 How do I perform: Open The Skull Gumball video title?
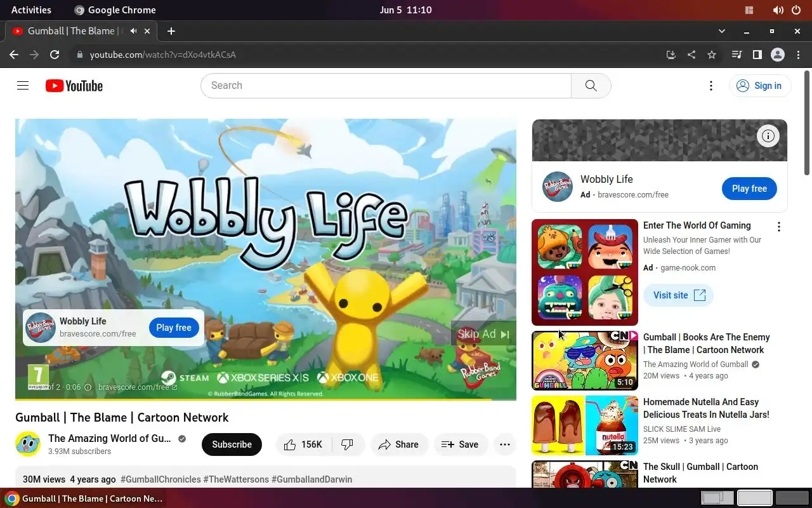coord(700,473)
